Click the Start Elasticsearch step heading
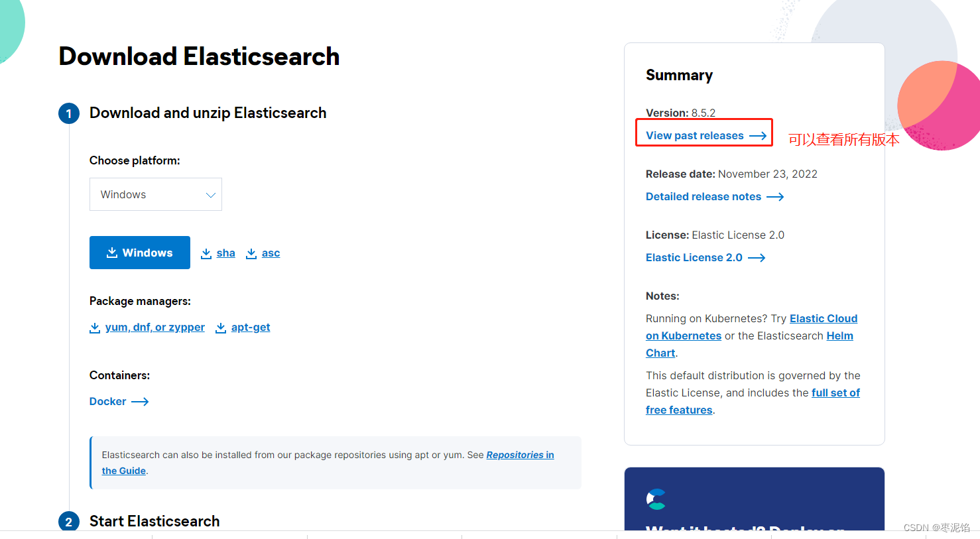The width and height of the screenshot is (980, 539). tap(154, 521)
